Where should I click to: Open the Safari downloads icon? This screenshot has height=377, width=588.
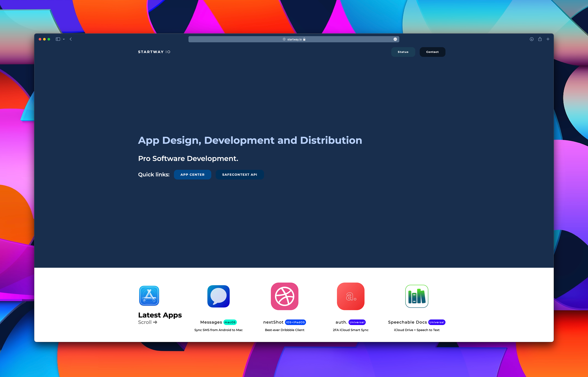(x=531, y=39)
